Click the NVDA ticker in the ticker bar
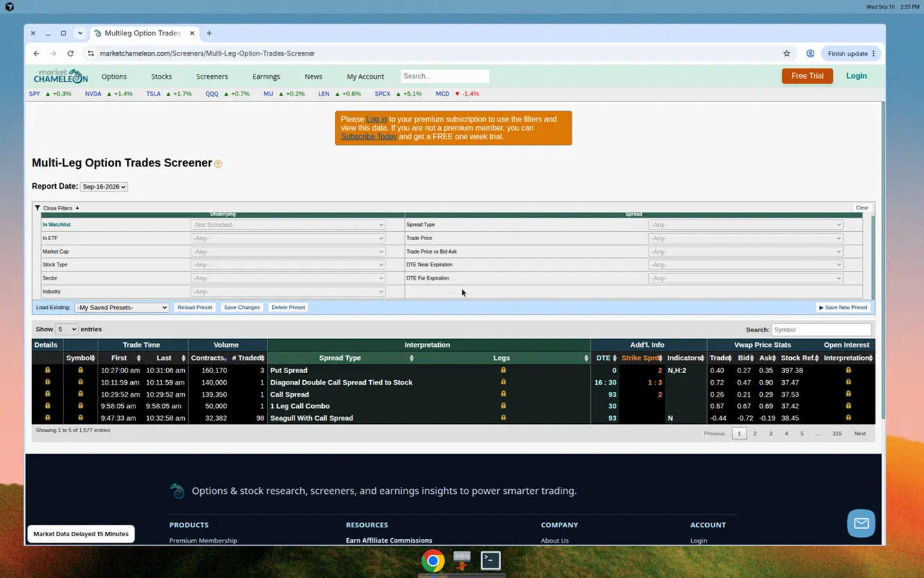The height and width of the screenshot is (578, 924). [93, 94]
